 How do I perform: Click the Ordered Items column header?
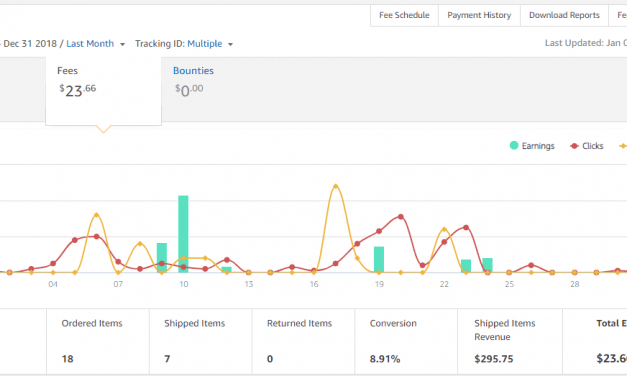pyautogui.click(x=92, y=323)
